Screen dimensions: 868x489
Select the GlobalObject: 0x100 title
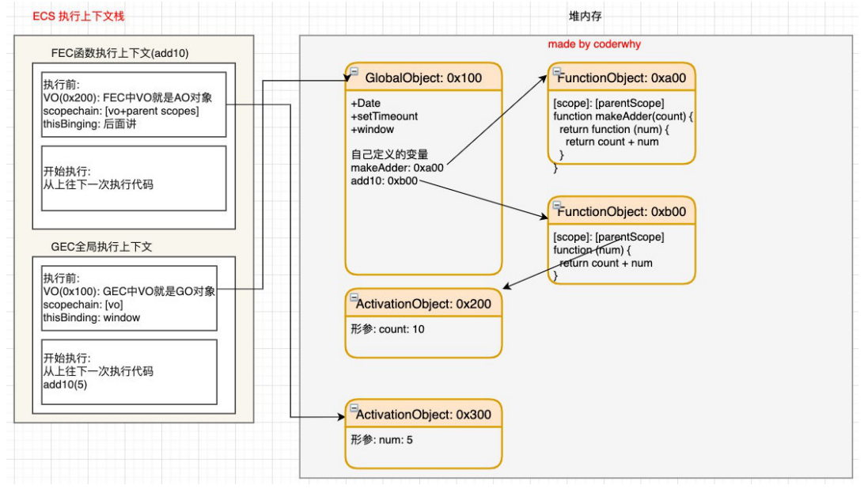point(423,78)
